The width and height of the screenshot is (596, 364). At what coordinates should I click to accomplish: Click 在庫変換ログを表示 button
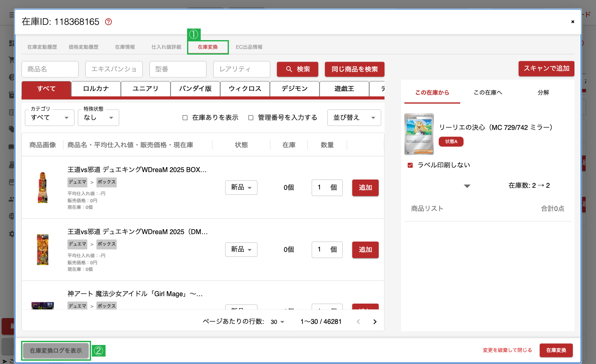pyautogui.click(x=56, y=351)
